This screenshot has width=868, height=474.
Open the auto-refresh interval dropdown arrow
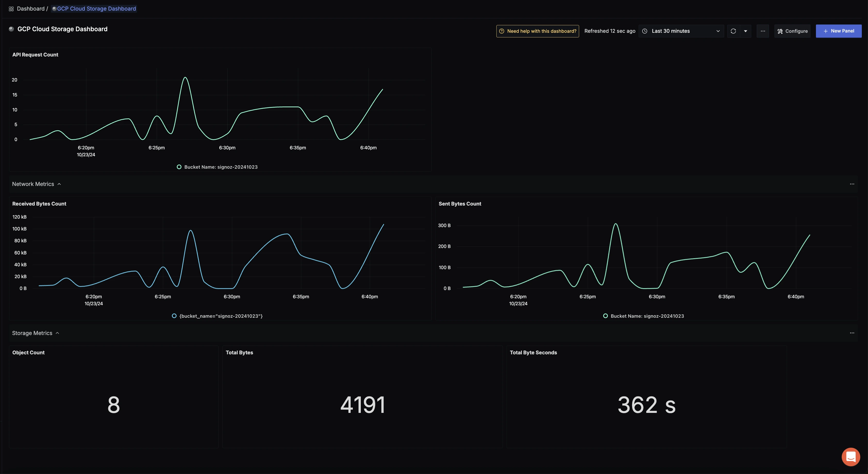pyautogui.click(x=745, y=31)
